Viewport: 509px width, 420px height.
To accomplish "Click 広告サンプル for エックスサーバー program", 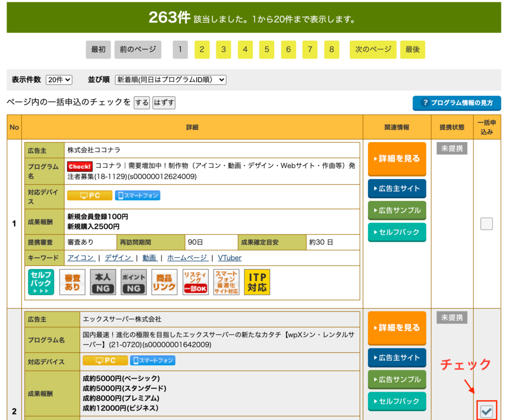I will pos(397,379).
